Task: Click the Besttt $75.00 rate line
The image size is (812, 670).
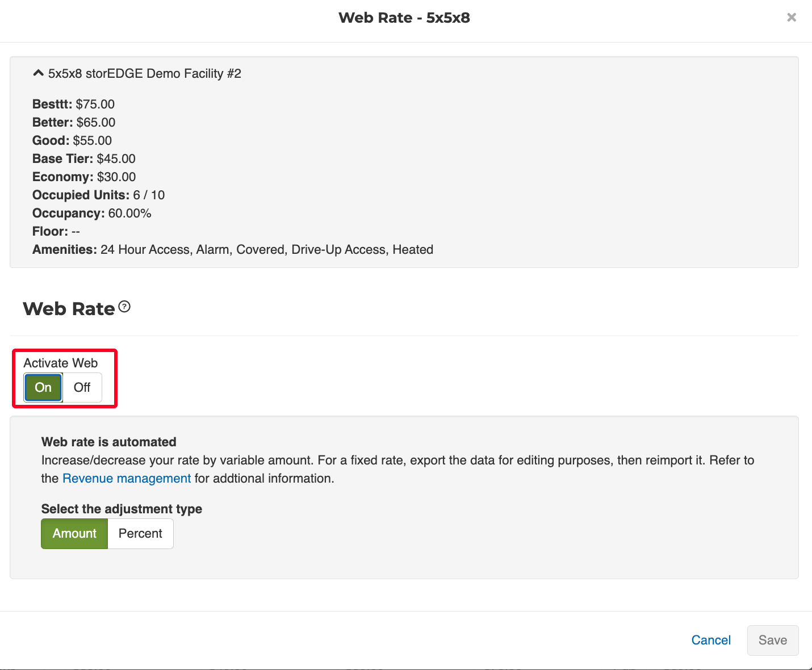Action: (74, 104)
